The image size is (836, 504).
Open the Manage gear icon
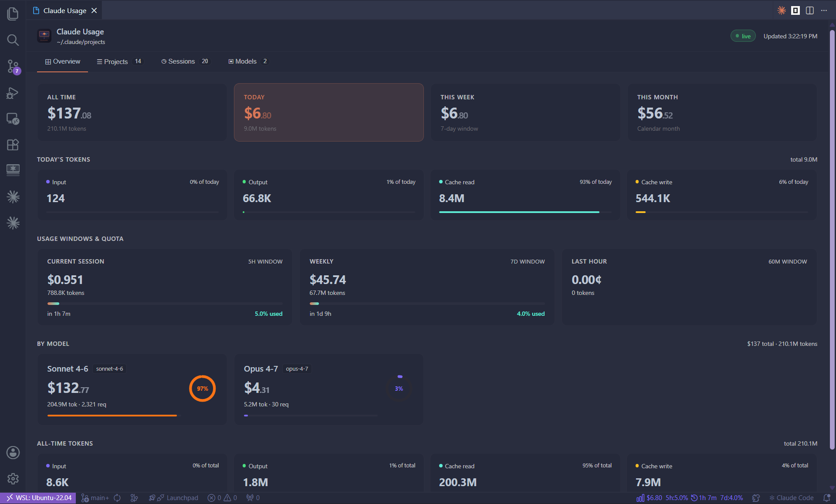pos(13,479)
